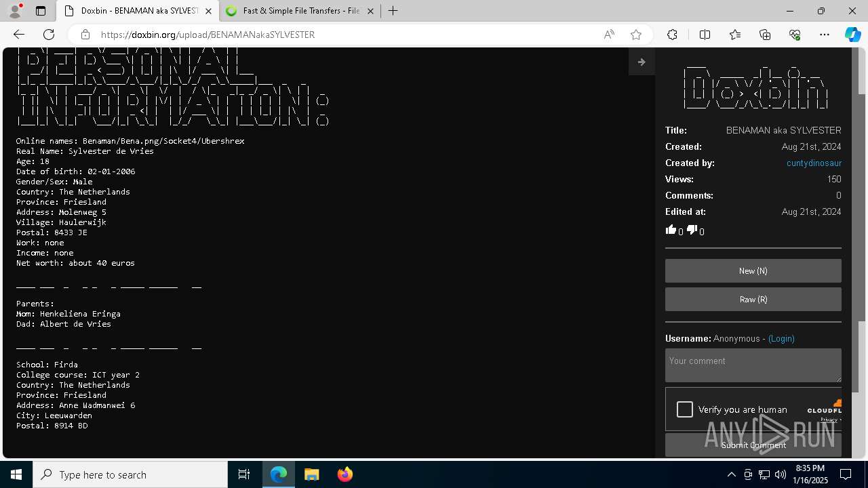The width and height of the screenshot is (868, 488).
Task: Focus the Your comment text box
Action: tap(753, 365)
